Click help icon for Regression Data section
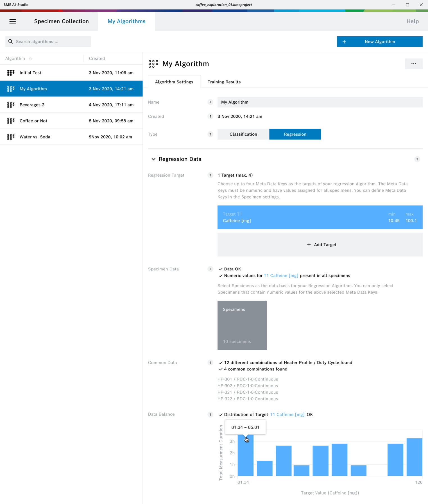428x504 pixels. click(x=417, y=159)
